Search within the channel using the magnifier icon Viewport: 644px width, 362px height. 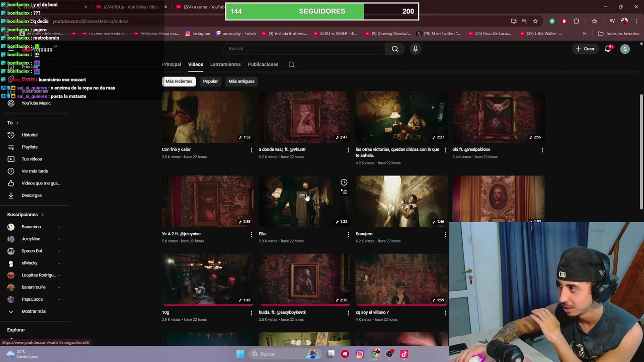291,64
